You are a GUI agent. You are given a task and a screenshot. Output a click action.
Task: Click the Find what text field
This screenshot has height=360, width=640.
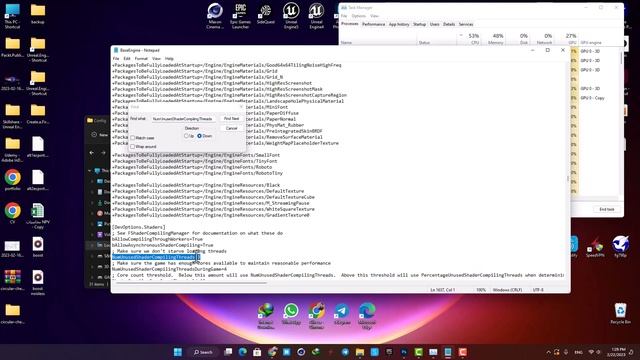(183, 119)
